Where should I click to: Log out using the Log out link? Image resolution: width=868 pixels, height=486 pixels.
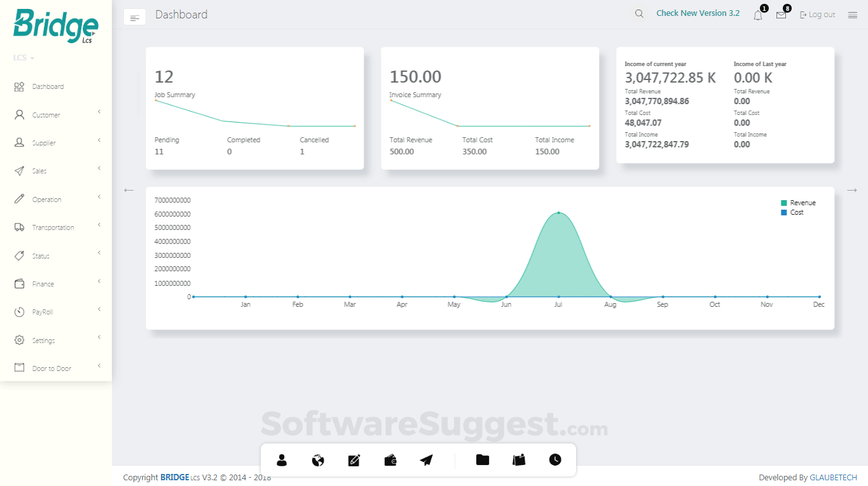[817, 14]
